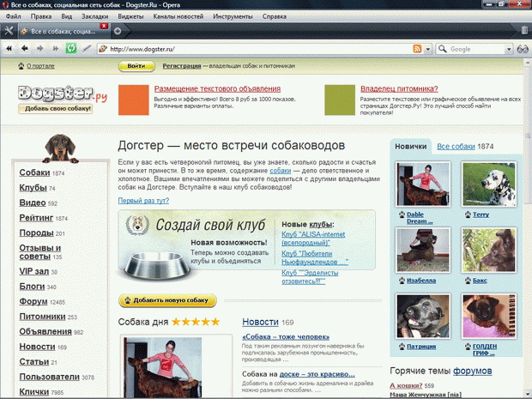This screenshot has width=532, height=399.
Task: Click the Rewind navigation button
Action: 9,49
